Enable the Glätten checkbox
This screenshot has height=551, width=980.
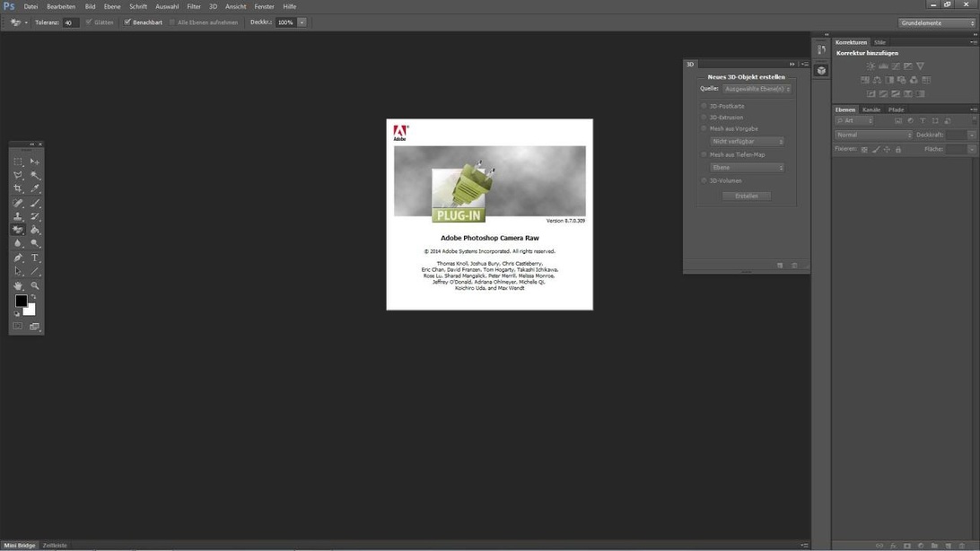click(x=89, y=22)
